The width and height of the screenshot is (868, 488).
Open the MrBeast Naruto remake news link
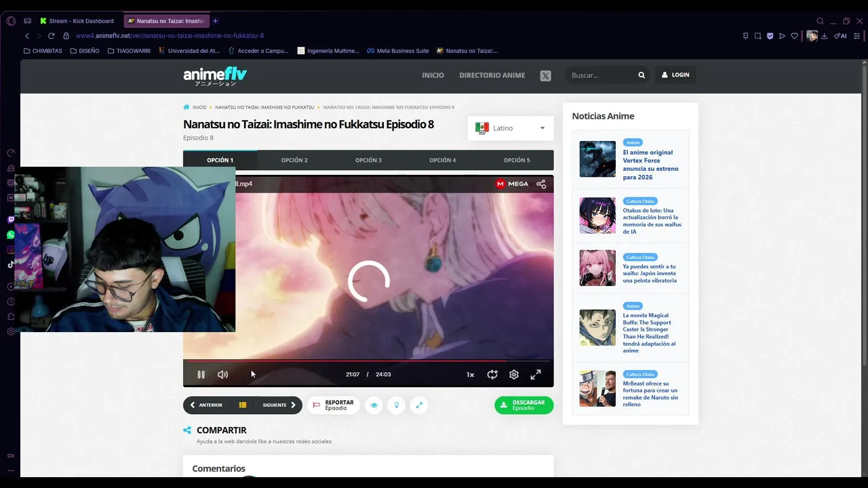click(x=650, y=394)
